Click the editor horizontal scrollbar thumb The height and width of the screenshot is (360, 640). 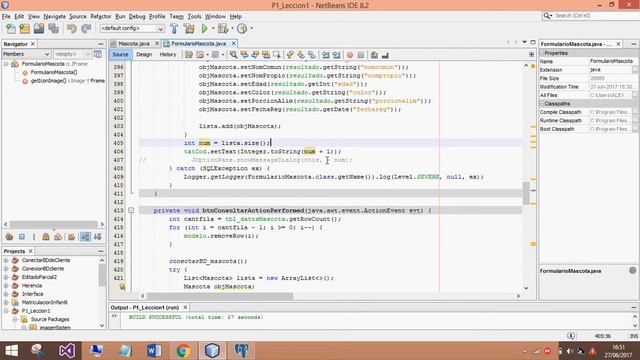[220, 296]
